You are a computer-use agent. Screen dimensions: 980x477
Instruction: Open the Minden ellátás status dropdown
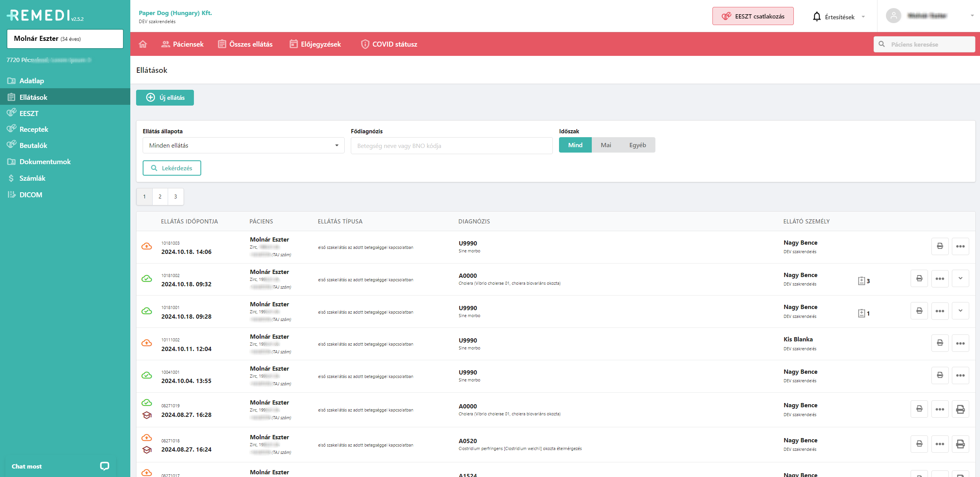coord(243,146)
